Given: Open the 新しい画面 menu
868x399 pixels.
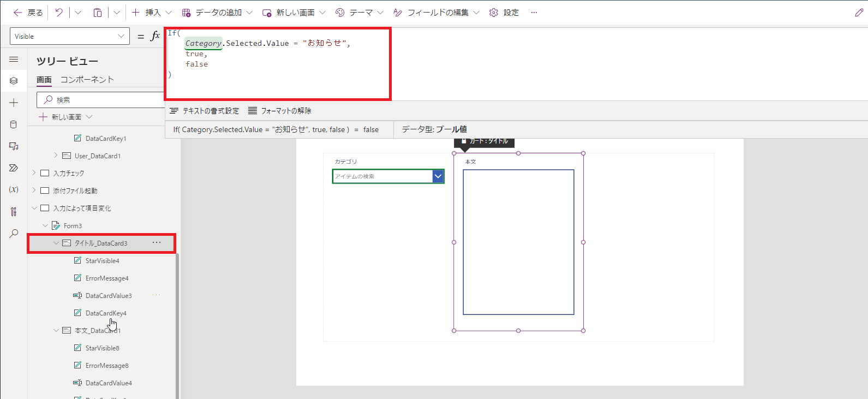Looking at the screenshot, I should (294, 13).
